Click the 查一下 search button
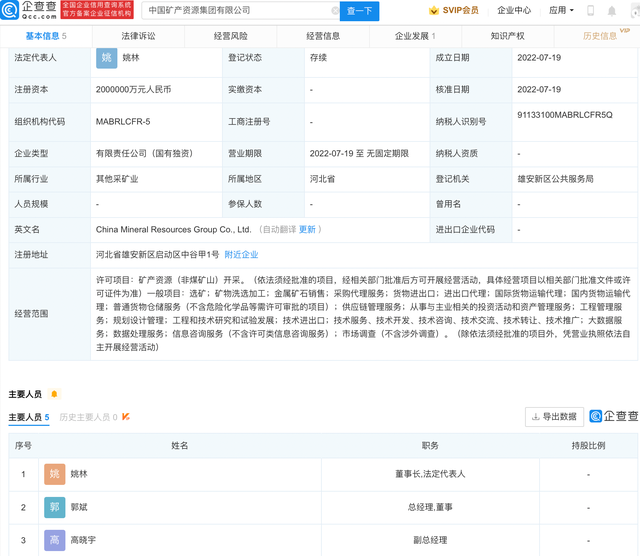The image size is (640, 556). (359, 11)
